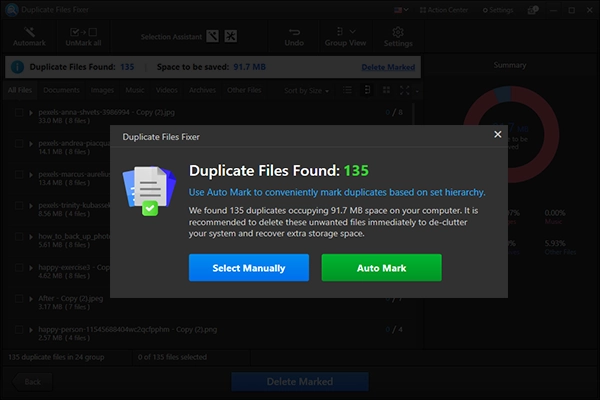Click the expand fullscreen view icon
This screenshot has width=600, height=400.
click(x=404, y=90)
